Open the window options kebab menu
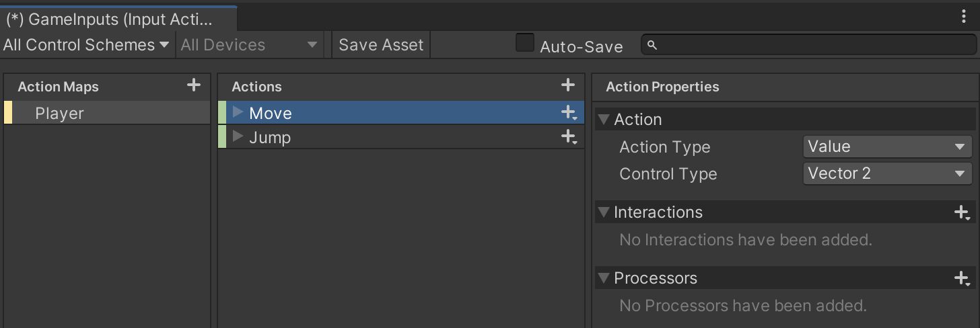 (965, 17)
